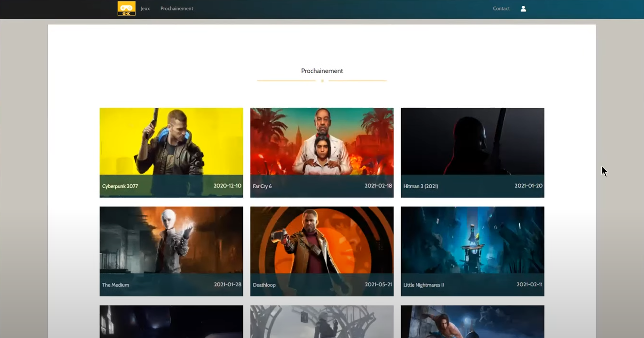
Task: Open the Cyberpunk 2077 game cover
Action: pos(171,141)
